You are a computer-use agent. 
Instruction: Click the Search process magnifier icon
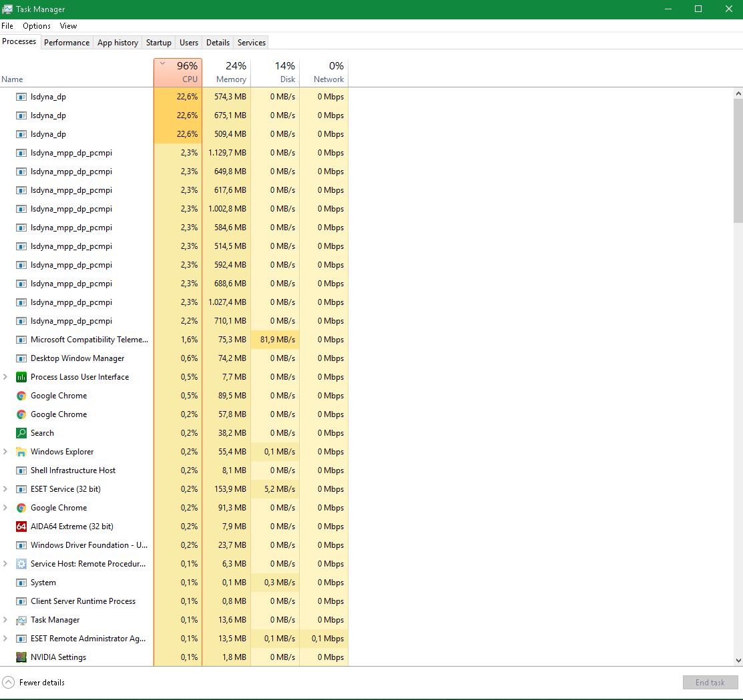pyautogui.click(x=21, y=433)
